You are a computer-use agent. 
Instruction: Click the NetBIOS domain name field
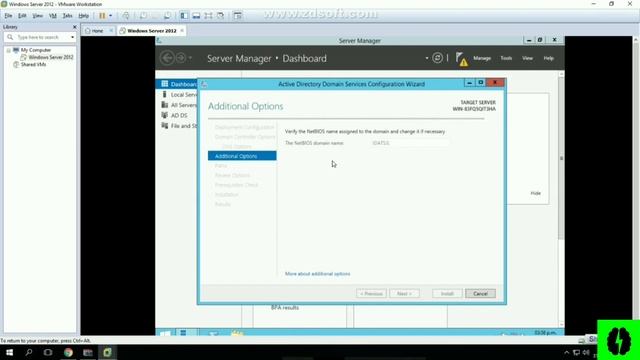tap(409, 143)
